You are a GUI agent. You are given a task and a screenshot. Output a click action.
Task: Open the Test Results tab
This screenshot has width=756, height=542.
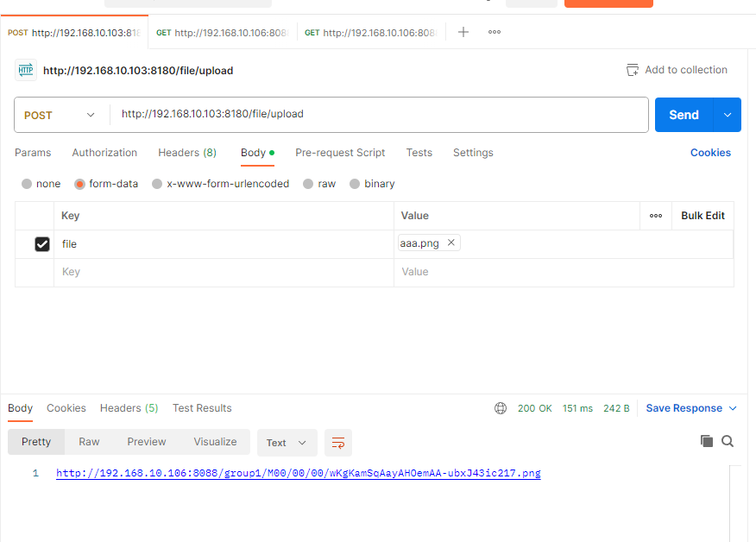(x=202, y=408)
